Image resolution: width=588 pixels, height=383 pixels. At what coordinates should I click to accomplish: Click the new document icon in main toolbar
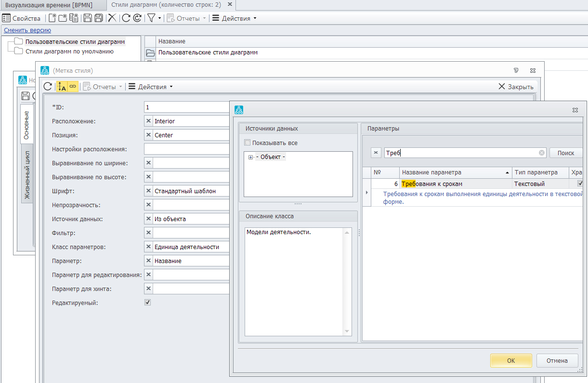click(52, 18)
